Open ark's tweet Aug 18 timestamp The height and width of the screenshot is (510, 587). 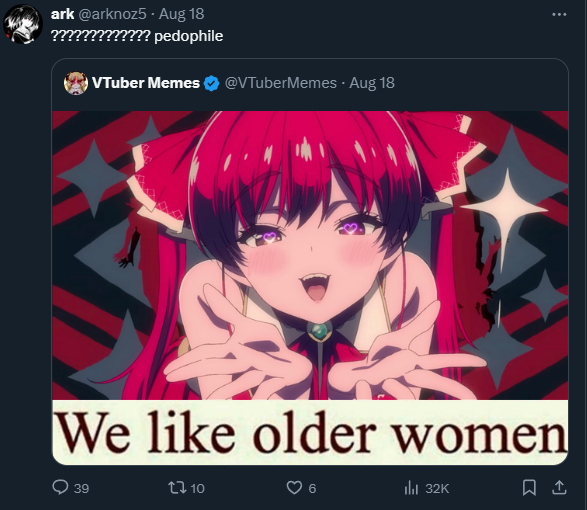(x=182, y=14)
